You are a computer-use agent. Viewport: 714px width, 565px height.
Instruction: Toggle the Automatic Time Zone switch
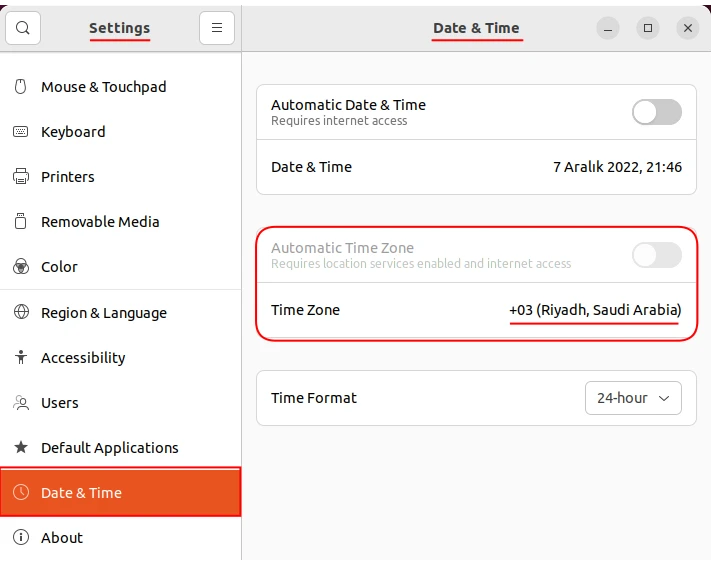click(656, 255)
